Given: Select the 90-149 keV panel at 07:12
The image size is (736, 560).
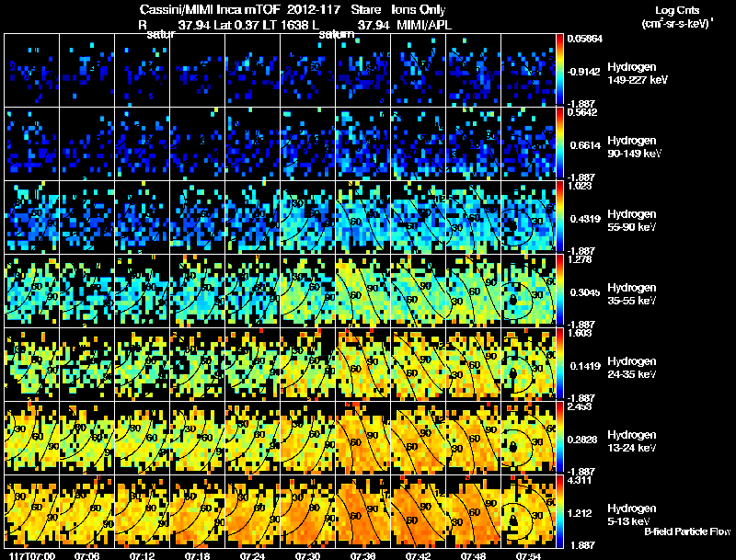Looking at the screenshot, I should pyautogui.click(x=143, y=143).
